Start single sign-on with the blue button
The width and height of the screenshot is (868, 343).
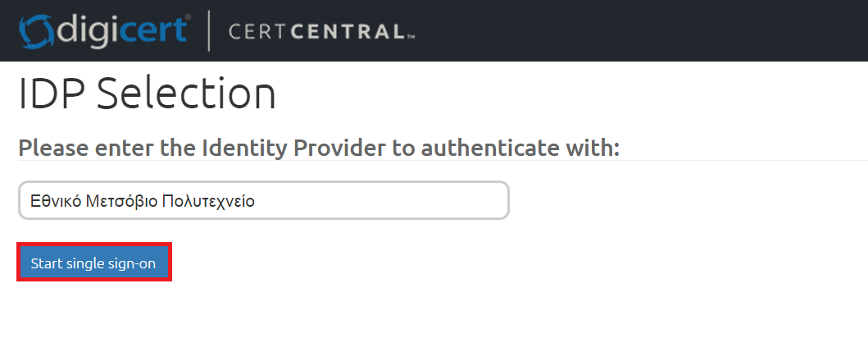pyautogui.click(x=93, y=263)
